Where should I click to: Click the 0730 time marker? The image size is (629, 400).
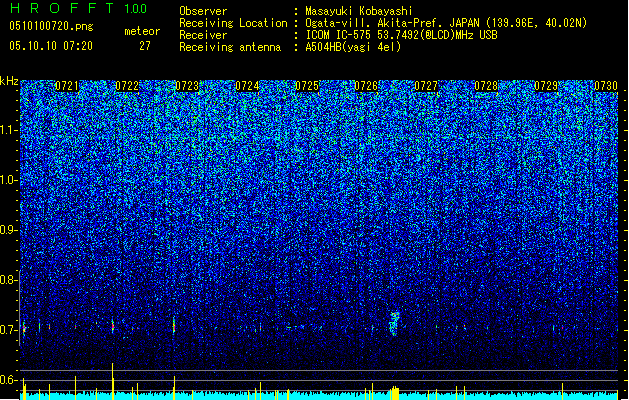pos(606,86)
